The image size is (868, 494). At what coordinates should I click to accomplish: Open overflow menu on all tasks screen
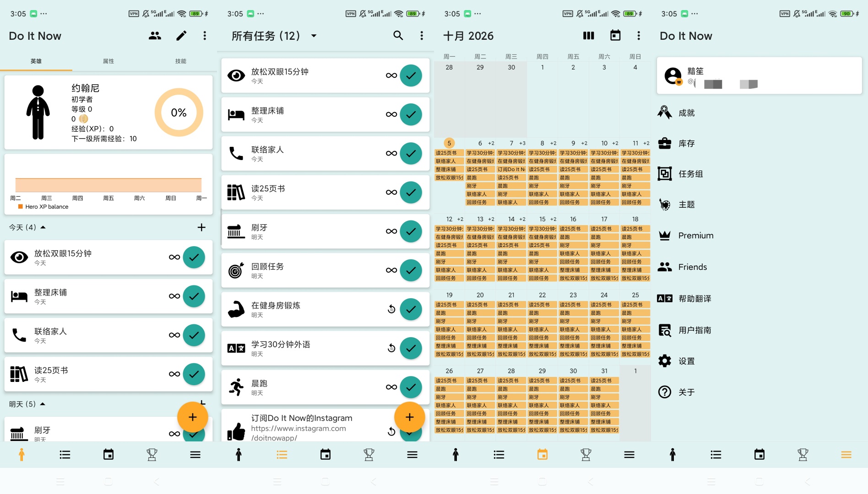(x=422, y=36)
